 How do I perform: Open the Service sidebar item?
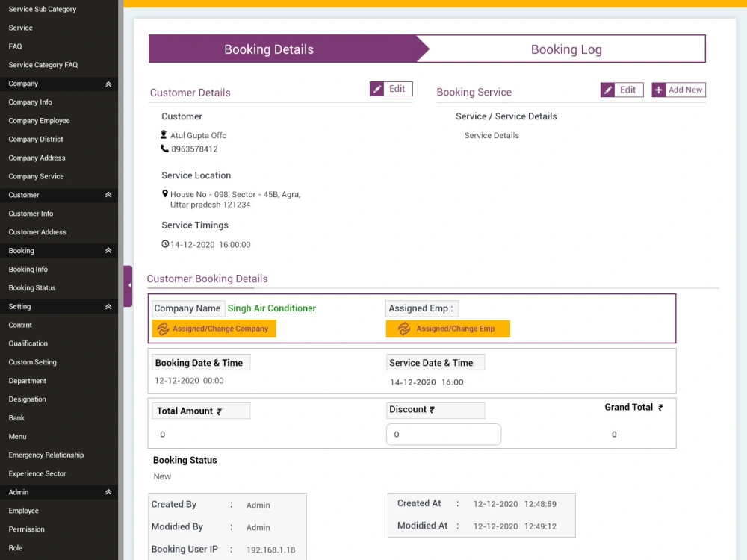coord(20,28)
